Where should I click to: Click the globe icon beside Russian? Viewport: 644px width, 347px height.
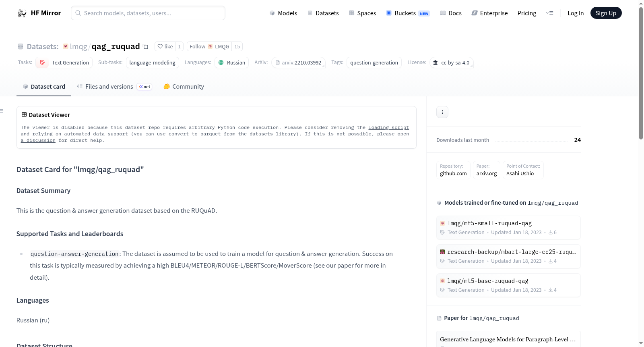(x=221, y=62)
